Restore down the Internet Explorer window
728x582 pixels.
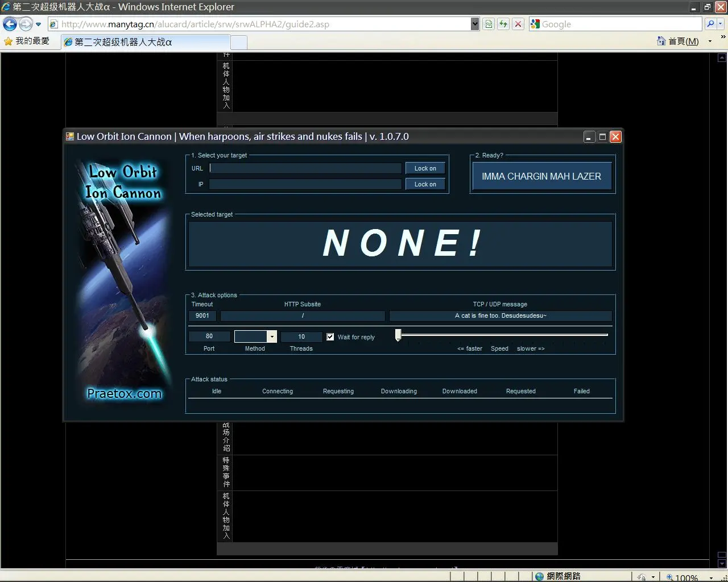point(707,7)
